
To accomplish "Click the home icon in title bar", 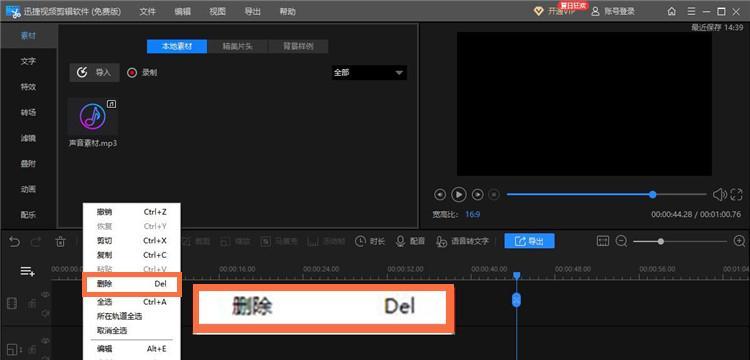I will 672,11.
